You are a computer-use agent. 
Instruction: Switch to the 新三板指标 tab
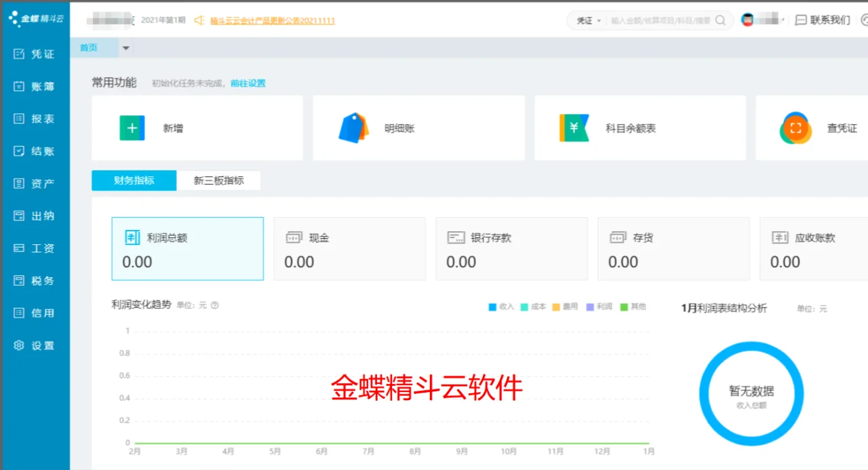pyautogui.click(x=219, y=180)
